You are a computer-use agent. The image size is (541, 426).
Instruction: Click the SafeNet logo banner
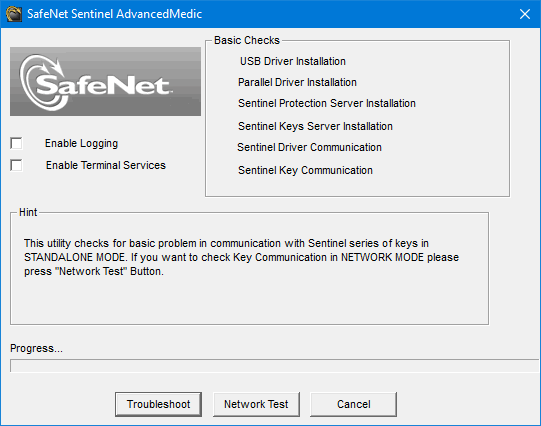(105, 81)
